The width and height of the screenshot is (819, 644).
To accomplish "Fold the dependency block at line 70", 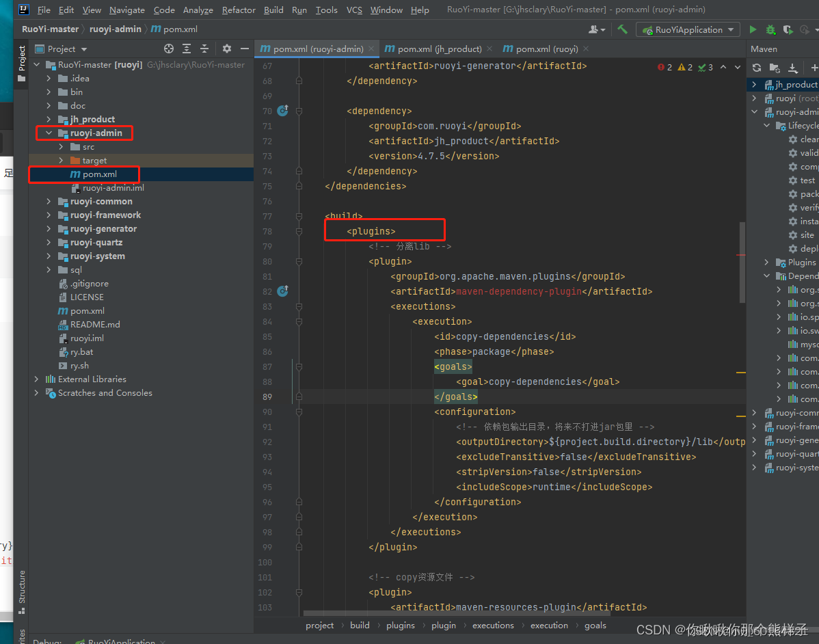I will click(299, 111).
